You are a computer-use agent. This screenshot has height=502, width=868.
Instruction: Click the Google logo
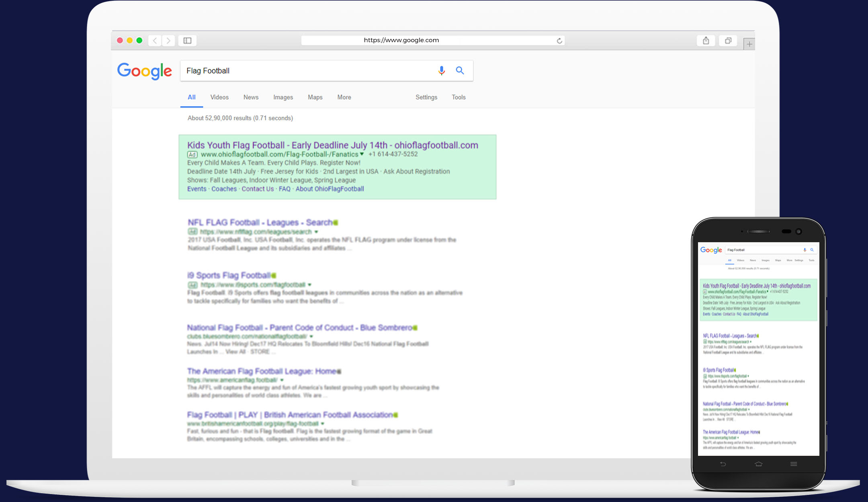[145, 71]
